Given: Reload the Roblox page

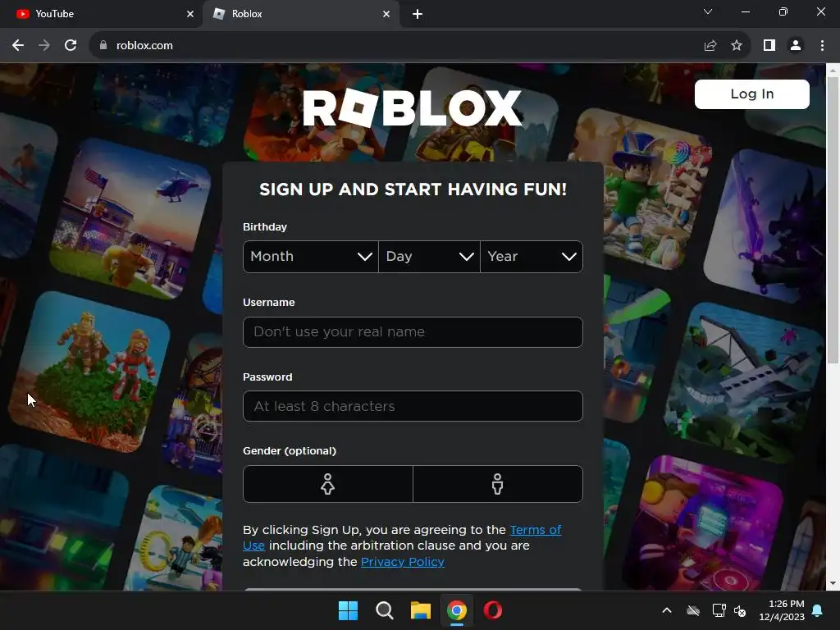Looking at the screenshot, I should [71, 46].
